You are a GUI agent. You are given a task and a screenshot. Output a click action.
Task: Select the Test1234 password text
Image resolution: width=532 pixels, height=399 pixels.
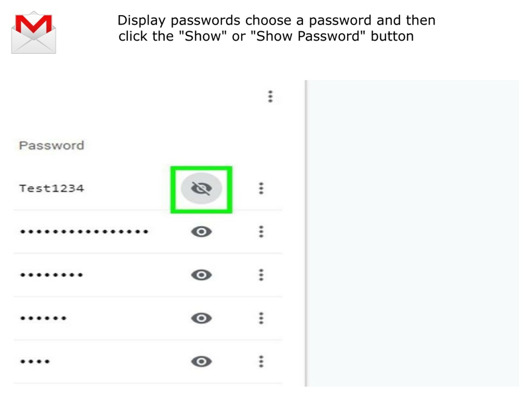click(x=52, y=188)
